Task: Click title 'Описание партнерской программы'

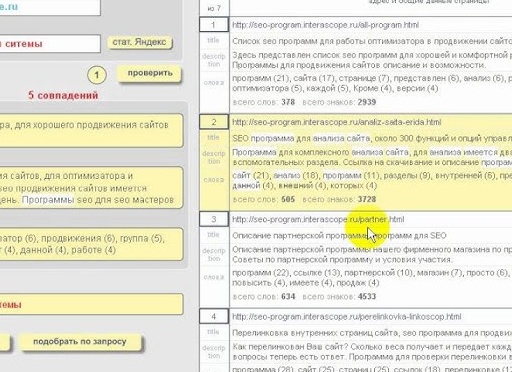Action: tap(339, 236)
